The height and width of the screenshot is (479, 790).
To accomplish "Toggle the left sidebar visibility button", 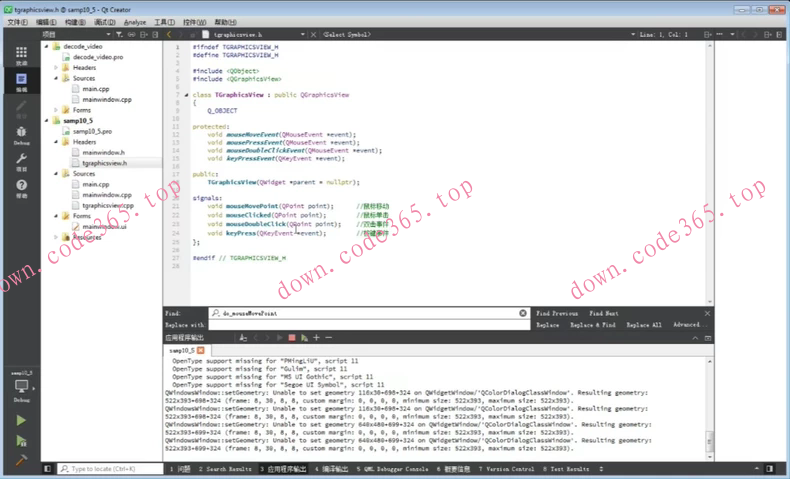I will [x=47, y=468].
